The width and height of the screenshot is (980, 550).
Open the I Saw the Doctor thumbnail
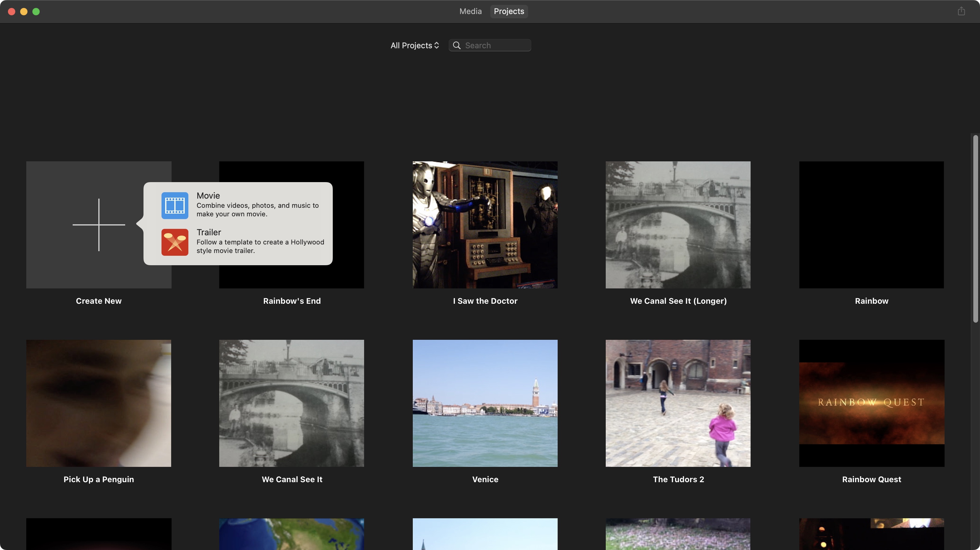pos(485,224)
